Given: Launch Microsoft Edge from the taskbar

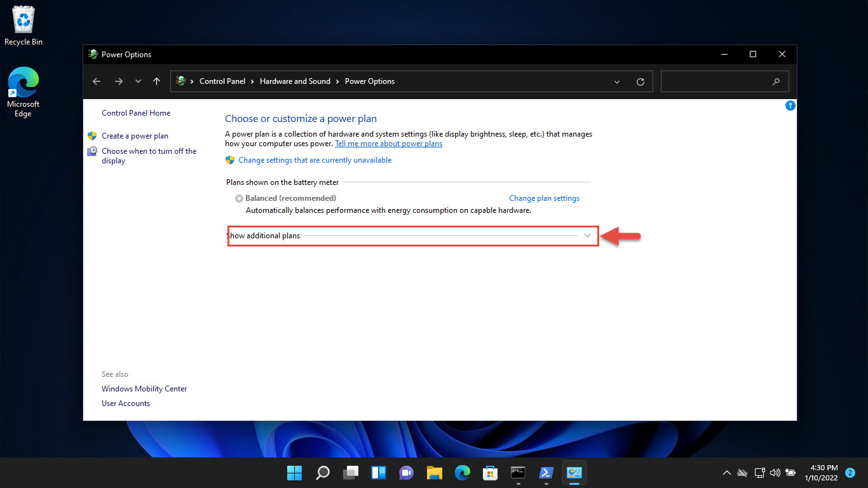Looking at the screenshot, I should (462, 473).
